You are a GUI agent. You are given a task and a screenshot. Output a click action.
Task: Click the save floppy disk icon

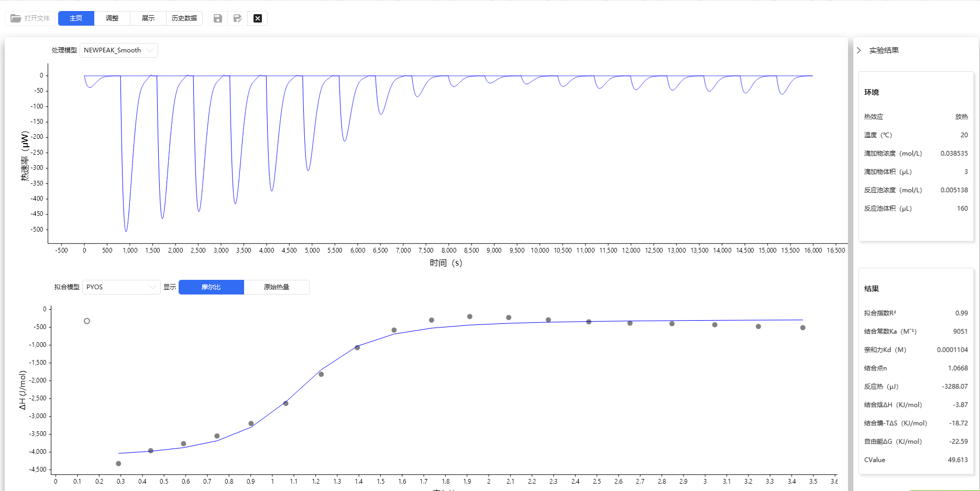pyautogui.click(x=218, y=18)
